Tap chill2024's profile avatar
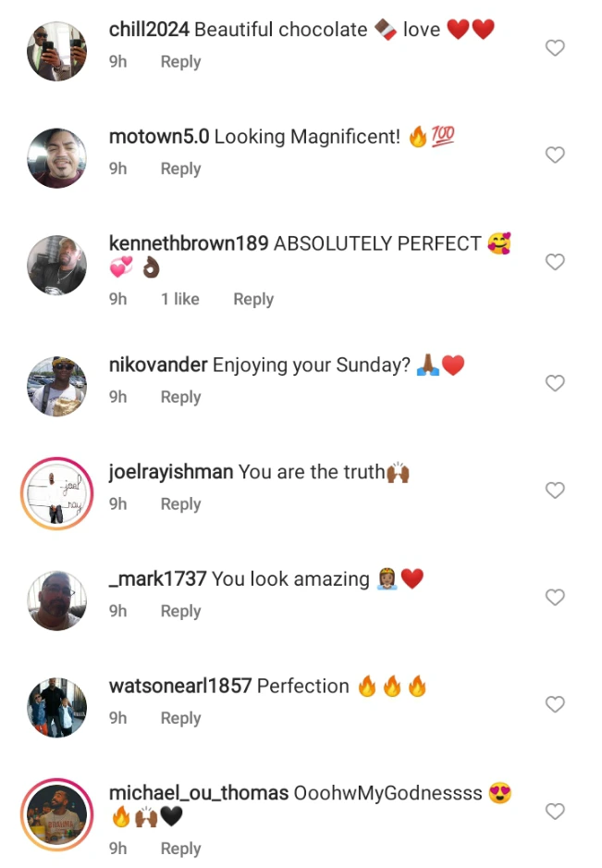Screen dimensions: 602x868 (57, 51)
